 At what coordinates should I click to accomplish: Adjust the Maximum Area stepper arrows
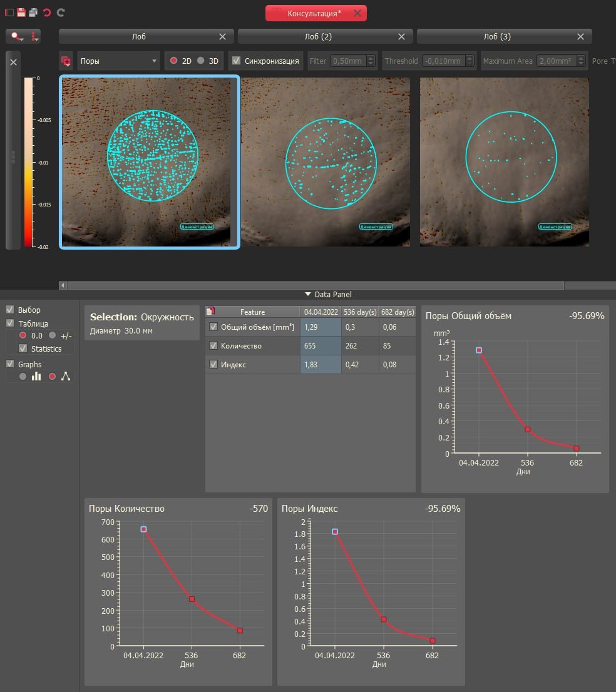[581, 61]
